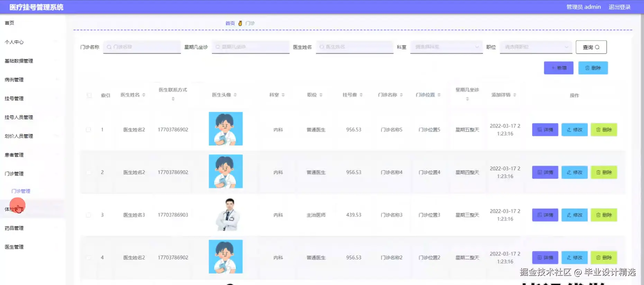The image size is (644, 285).
Task: Delete the row 门诊名称2
Action: pyautogui.click(x=604, y=257)
